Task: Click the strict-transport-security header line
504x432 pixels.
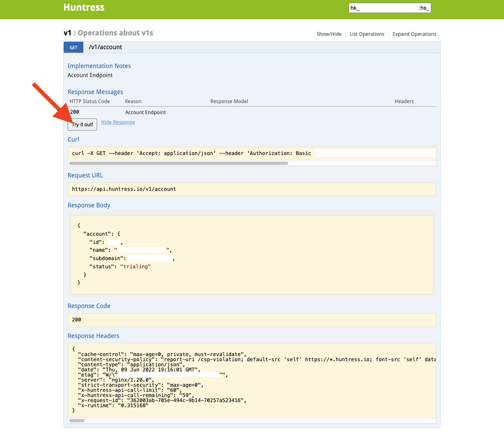Action: click(x=140, y=385)
